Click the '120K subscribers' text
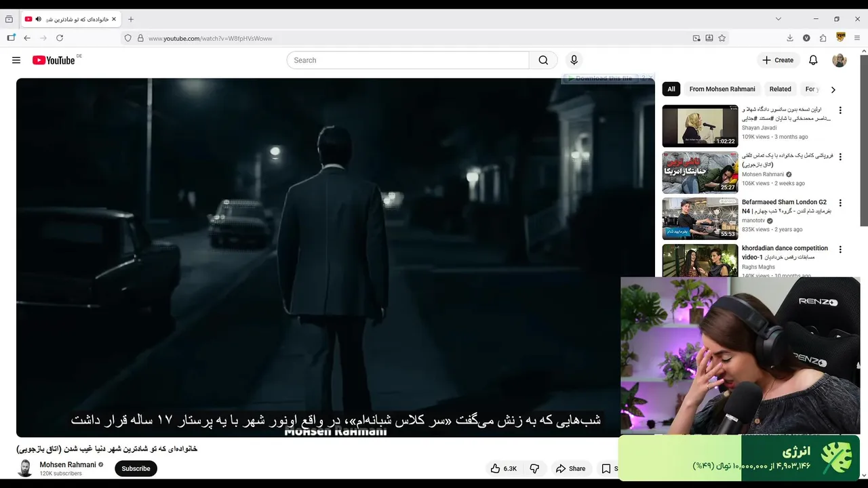 pos(60,474)
